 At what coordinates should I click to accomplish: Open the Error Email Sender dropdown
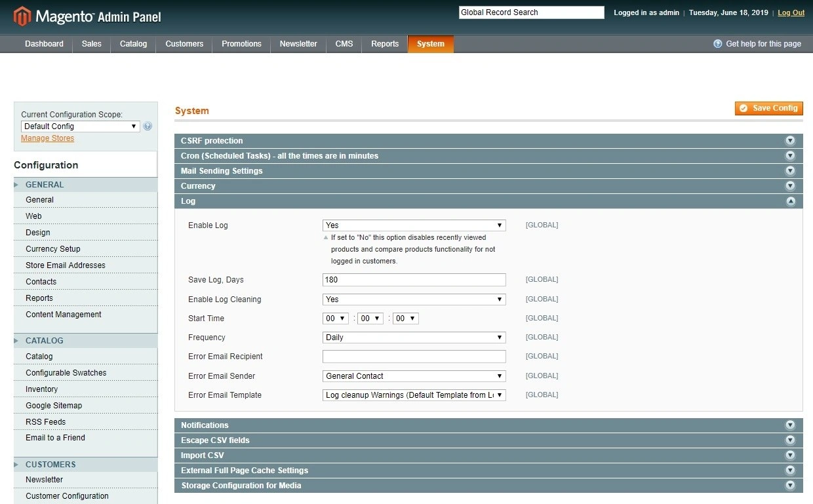coord(413,376)
